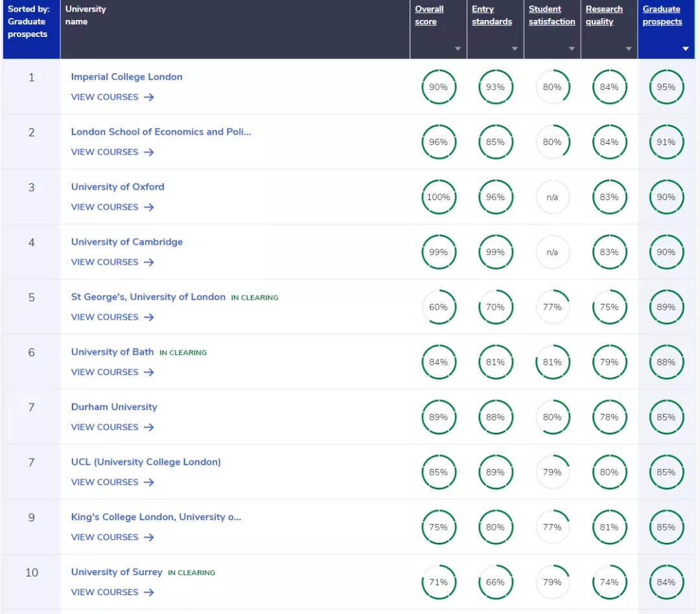
Task: Click the Graduate prospects column header
Action: [x=662, y=15]
